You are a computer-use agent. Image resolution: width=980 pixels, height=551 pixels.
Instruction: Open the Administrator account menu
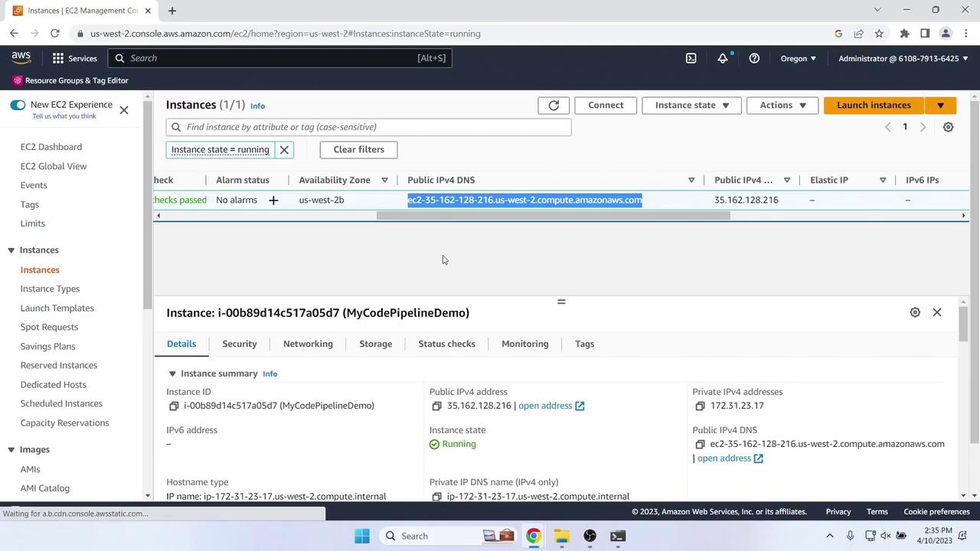pos(903,58)
